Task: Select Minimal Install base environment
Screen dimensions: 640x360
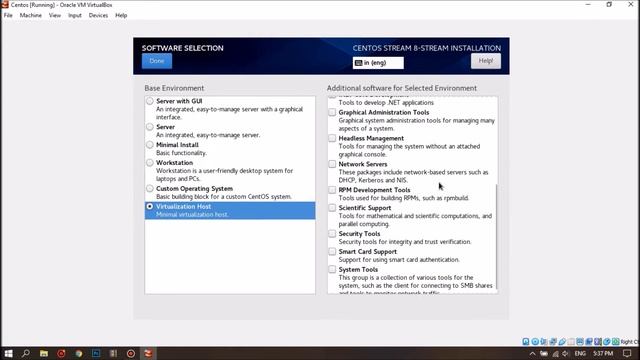Action: 150,145
